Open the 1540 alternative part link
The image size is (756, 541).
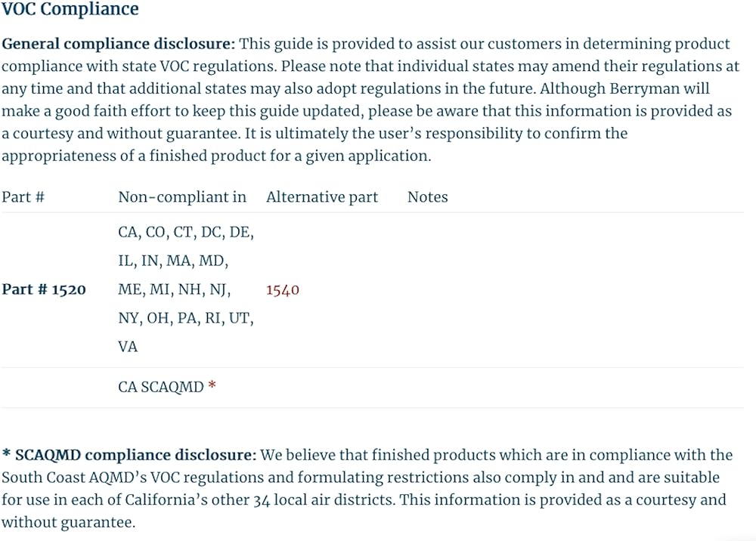pyautogui.click(x=283, y=290)
